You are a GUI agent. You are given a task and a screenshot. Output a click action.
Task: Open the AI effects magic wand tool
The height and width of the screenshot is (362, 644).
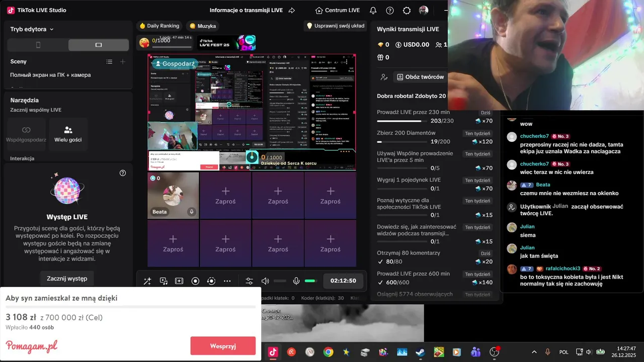coord(147,281)
